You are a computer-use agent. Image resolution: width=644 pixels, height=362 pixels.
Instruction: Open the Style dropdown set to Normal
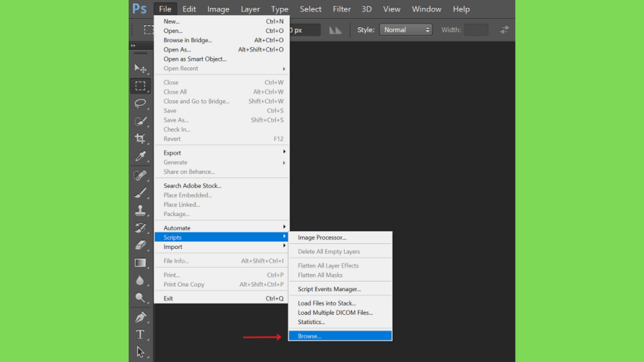coord(406,30)
